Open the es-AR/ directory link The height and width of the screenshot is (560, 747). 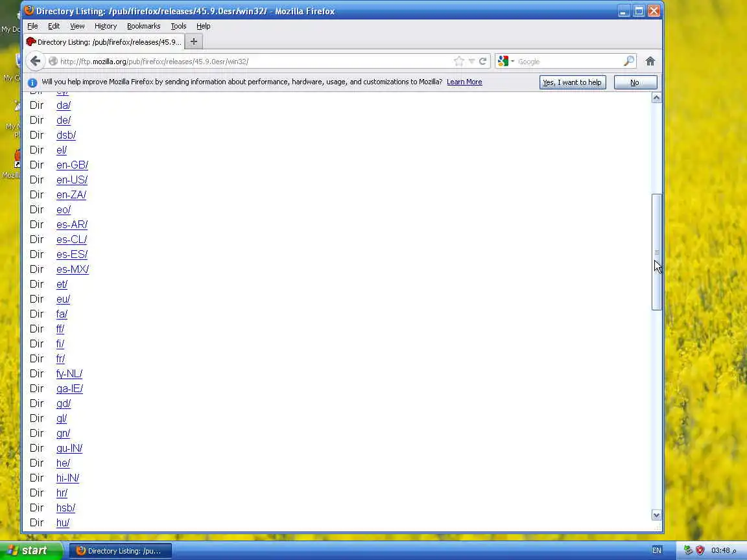tap(72, 225)
